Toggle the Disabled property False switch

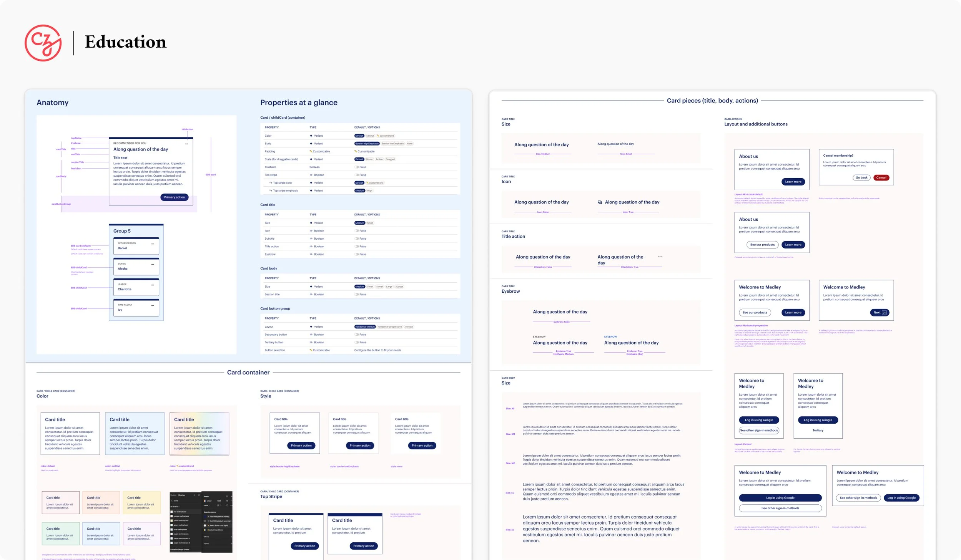(357, 167)
